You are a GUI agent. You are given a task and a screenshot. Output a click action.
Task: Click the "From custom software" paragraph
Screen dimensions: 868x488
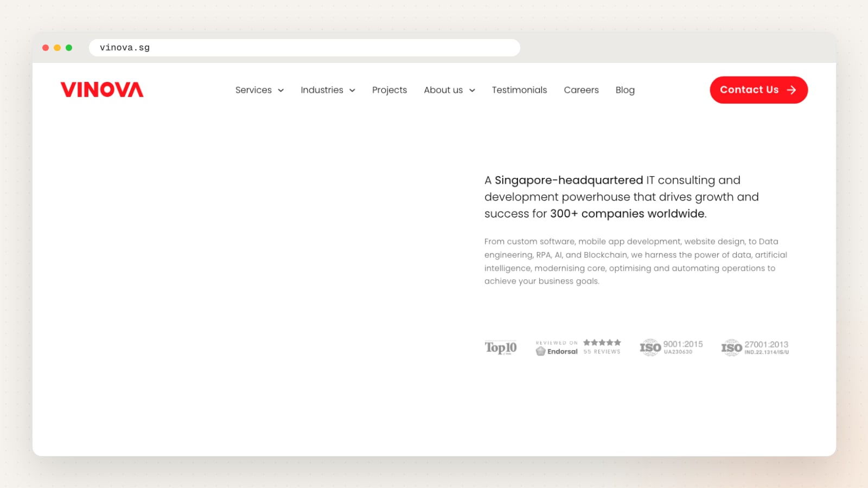(636, 261)
